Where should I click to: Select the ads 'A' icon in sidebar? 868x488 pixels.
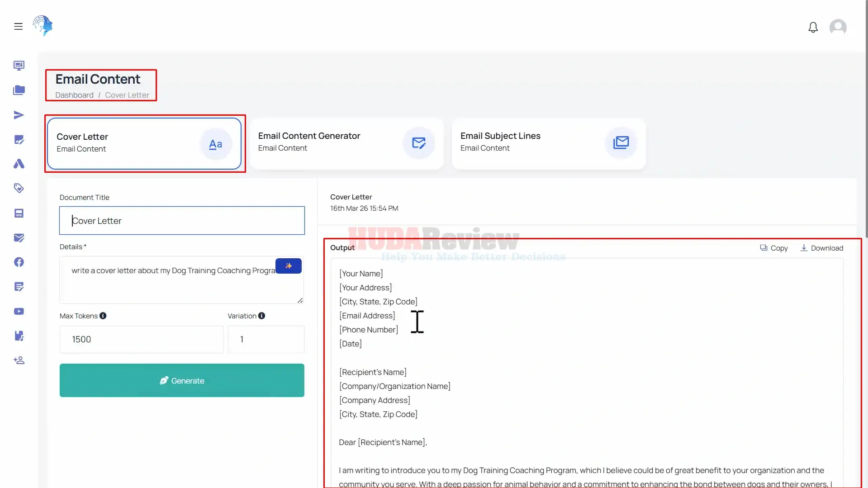19,164
